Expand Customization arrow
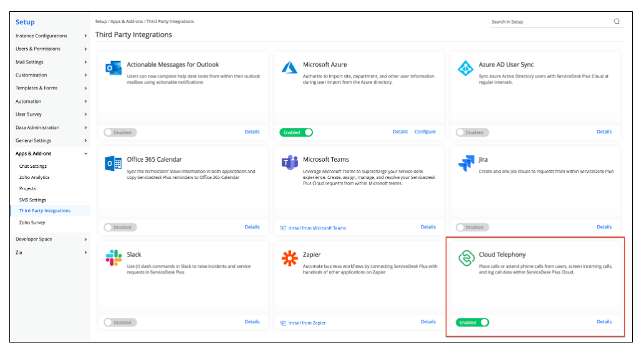 click(x=85, y=75)
